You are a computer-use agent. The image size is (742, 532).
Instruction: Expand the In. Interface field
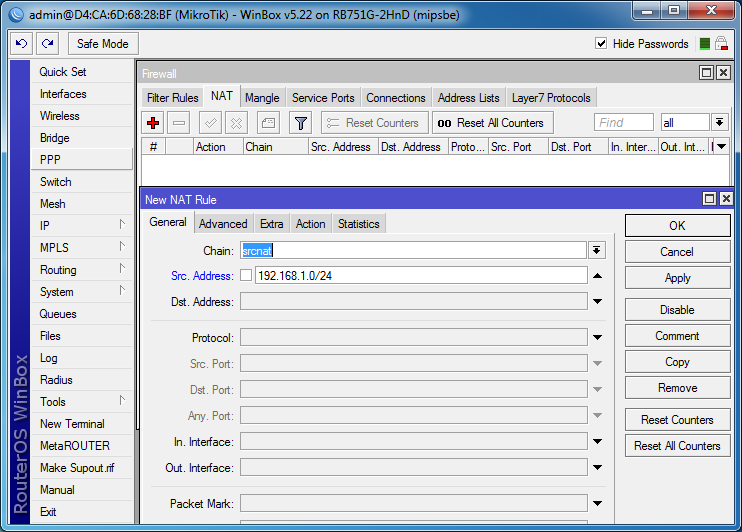point(598,442)
